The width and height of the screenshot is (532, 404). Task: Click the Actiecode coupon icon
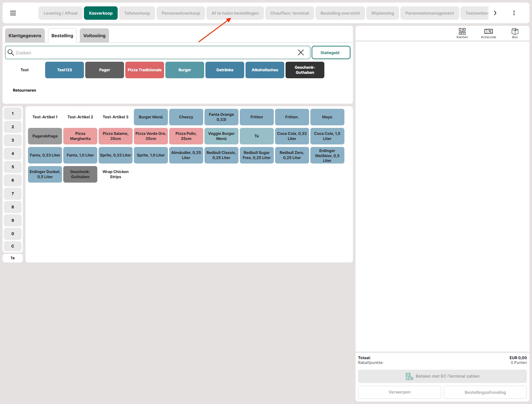(488, 33)
